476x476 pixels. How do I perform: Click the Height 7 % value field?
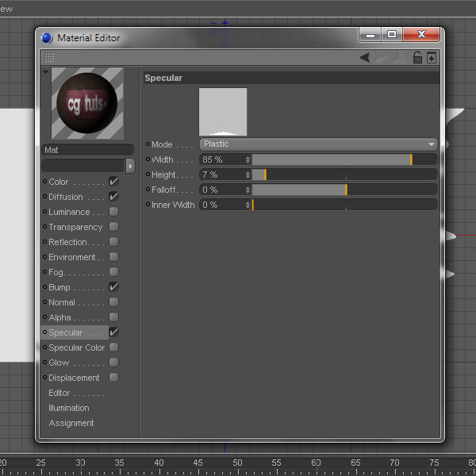222,175
